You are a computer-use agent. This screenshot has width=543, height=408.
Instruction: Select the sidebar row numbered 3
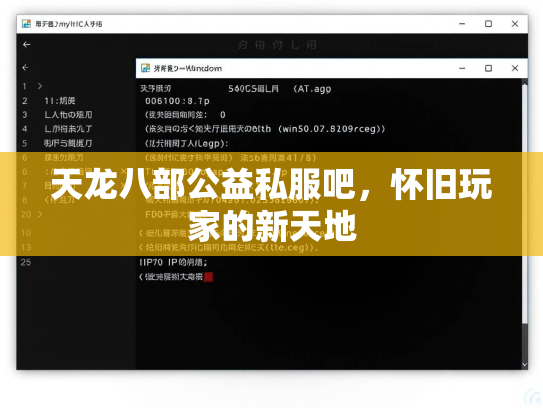[57, 115]
